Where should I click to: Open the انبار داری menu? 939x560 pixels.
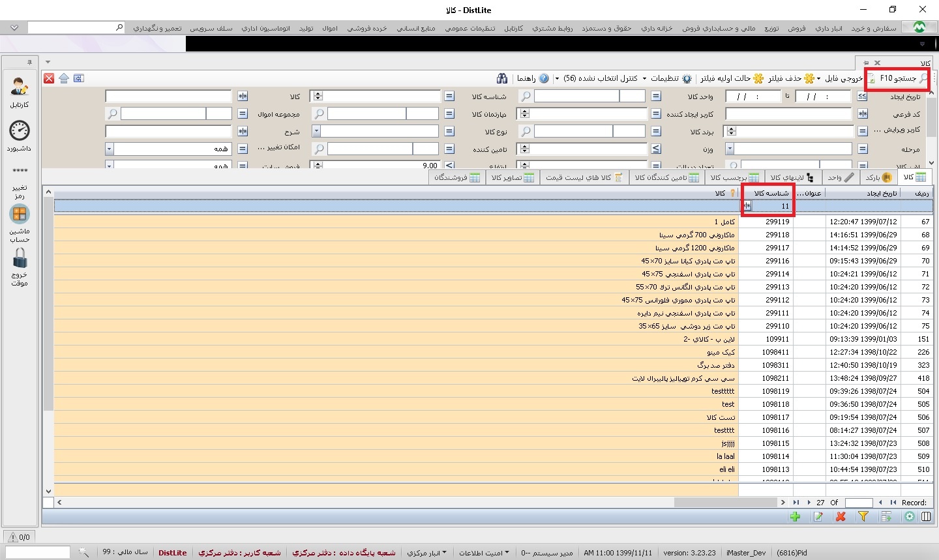[x=828, y=28]
